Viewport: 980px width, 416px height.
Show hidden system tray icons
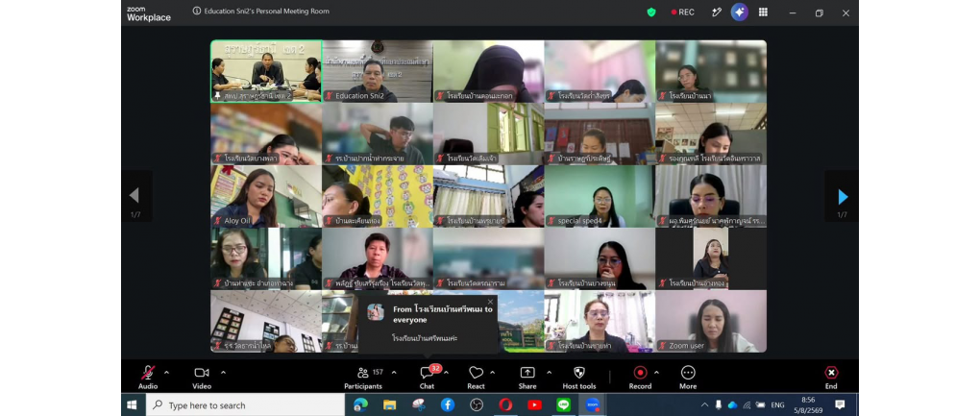coord(705,404)
